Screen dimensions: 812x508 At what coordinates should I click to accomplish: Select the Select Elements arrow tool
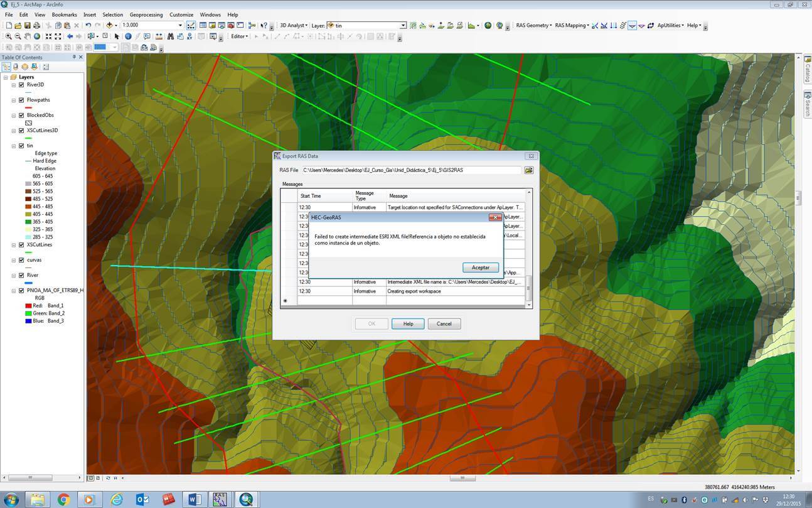[116, 36]
